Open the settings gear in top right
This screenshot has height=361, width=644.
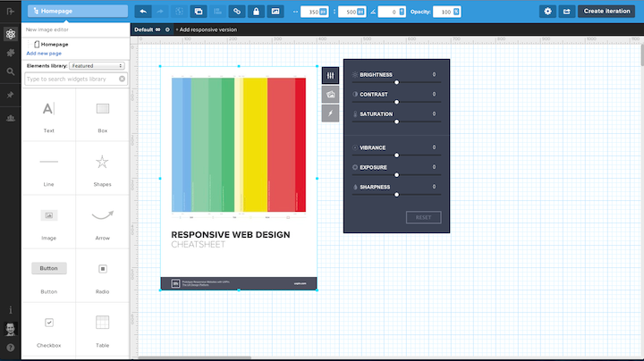point(547,11)
